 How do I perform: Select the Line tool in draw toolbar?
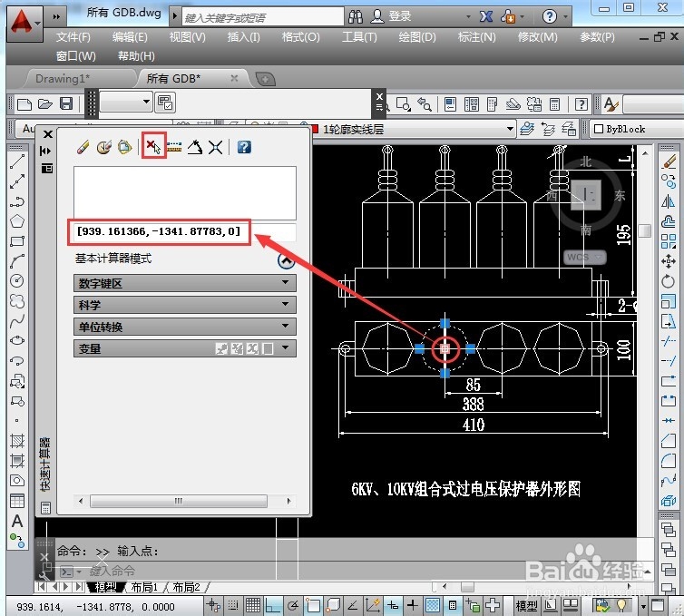click(x=17, y=161)
